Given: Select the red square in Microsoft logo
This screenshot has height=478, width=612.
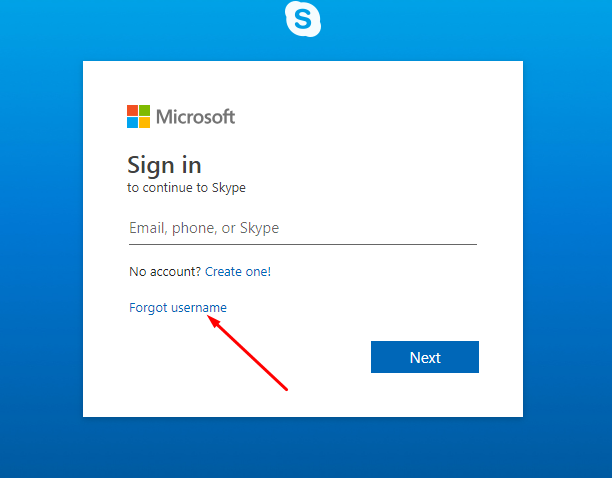Looking at the screenshot, I should [132, 110].
